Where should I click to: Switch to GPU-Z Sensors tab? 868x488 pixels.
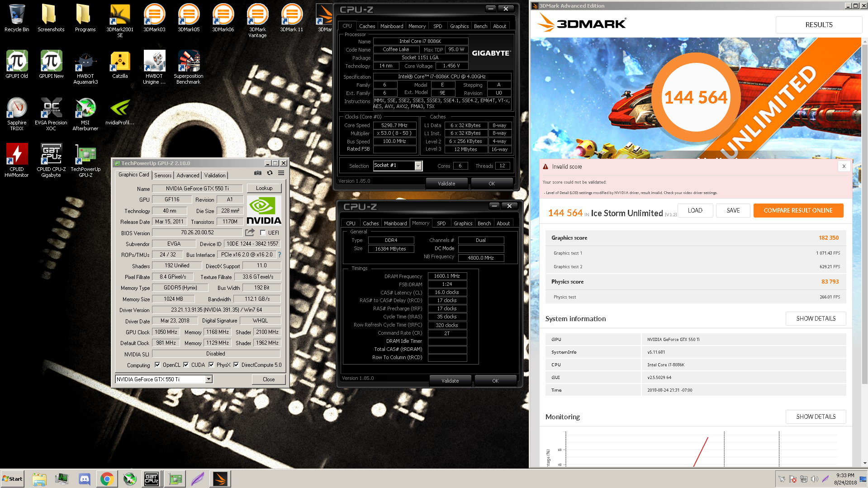coord(163,175)
